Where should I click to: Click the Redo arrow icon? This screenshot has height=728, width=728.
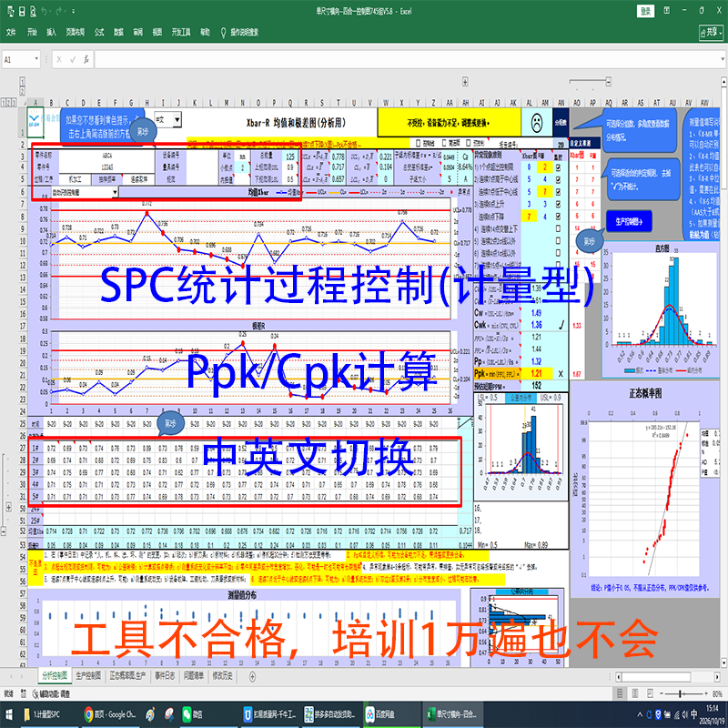(x=59, y=12)
